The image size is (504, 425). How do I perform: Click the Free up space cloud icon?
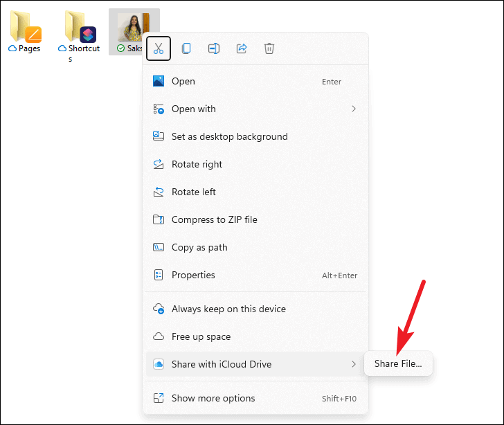[x=159, y=336]
